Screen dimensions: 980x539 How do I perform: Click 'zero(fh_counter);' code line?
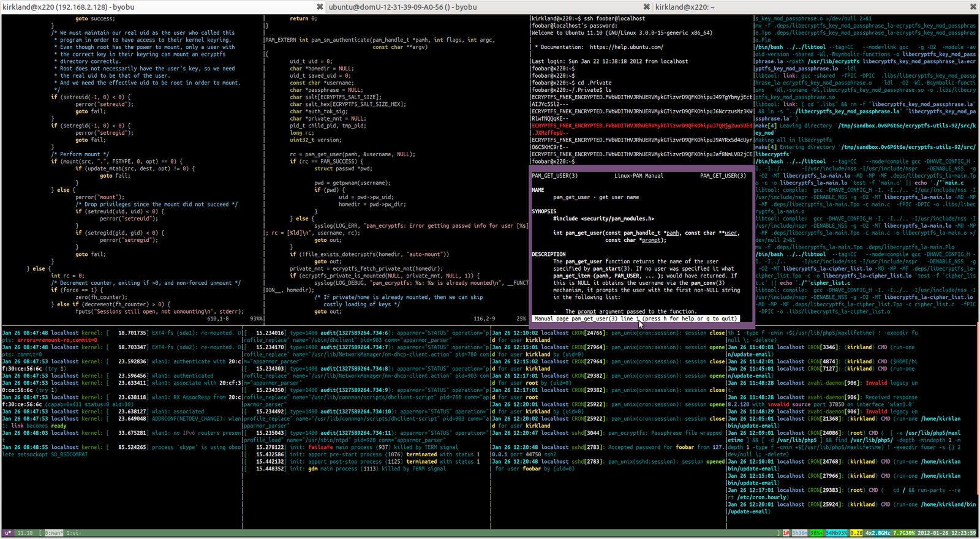pyautogui.click(x=102, y=297)
